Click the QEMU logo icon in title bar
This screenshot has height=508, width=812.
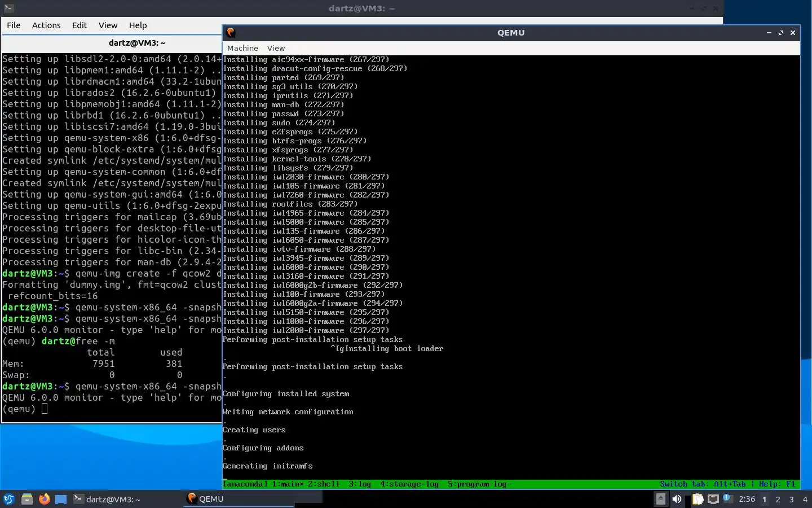point(231,33)
